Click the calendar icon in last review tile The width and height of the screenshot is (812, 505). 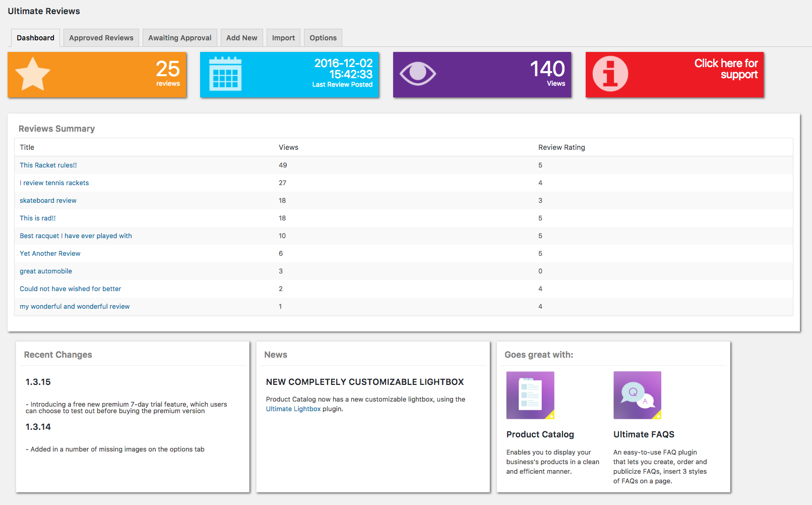tap(225, 74)
